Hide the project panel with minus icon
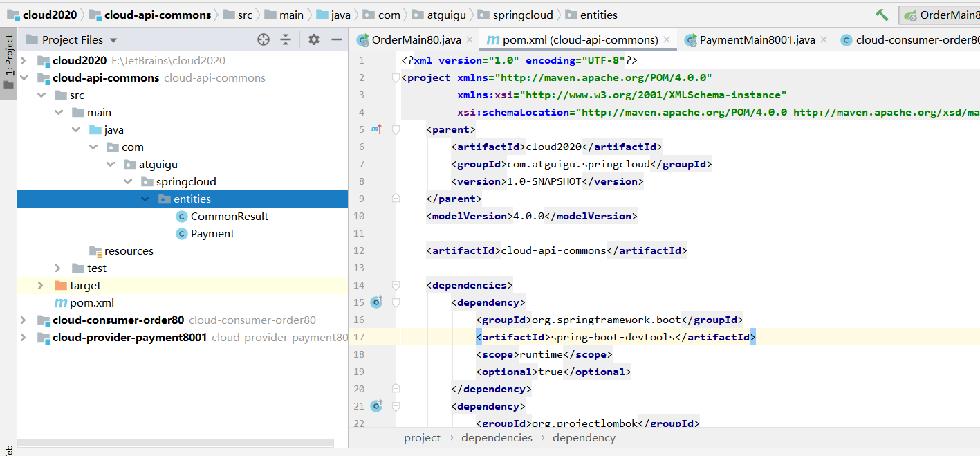 (337, 40)
